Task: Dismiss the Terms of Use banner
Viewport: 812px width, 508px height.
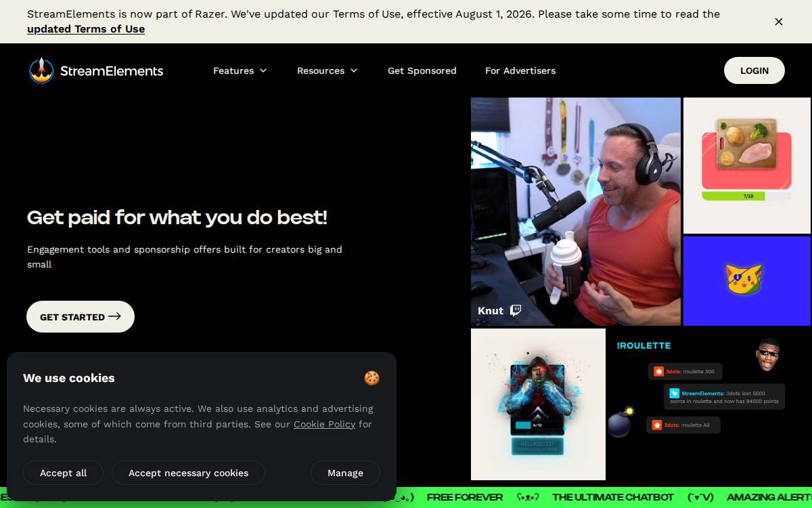Action: [779, 22]
